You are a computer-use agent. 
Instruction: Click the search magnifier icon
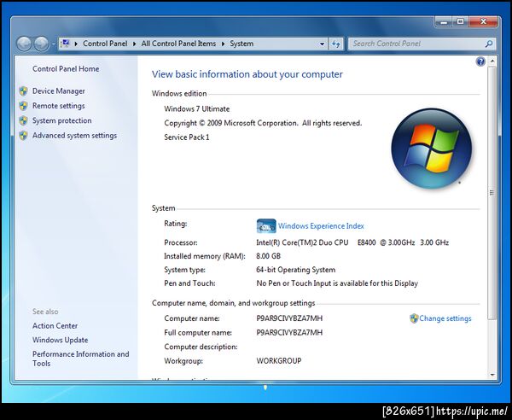coord(489,44)
